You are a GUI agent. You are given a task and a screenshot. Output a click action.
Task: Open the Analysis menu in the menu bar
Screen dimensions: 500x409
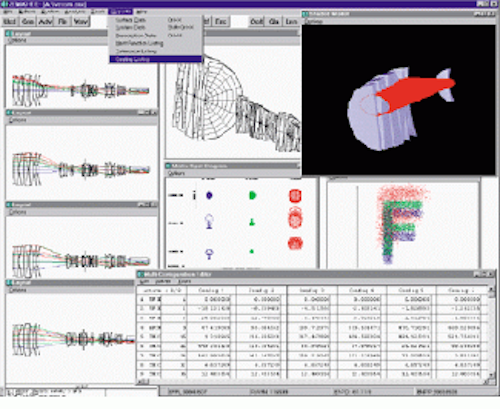[74, 12]
